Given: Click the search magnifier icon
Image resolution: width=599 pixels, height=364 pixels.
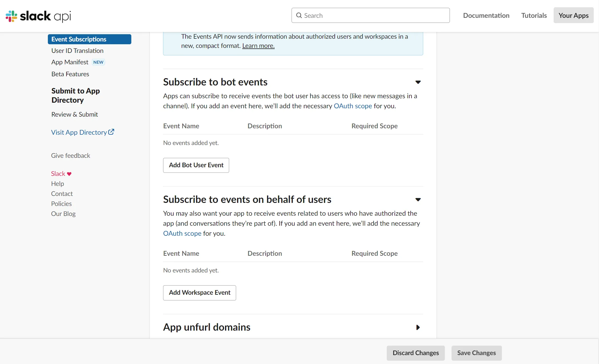Looking at the screenshot, I should (299, 15).
